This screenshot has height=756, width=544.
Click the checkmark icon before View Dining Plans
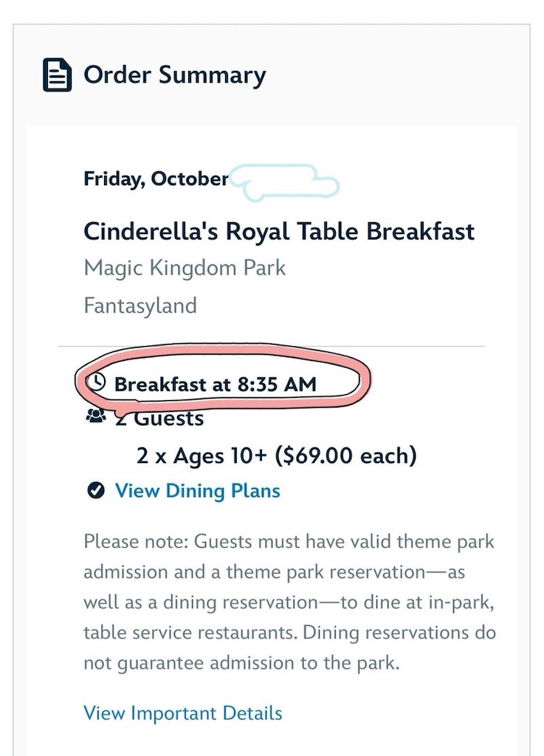(x=94, y=490)
